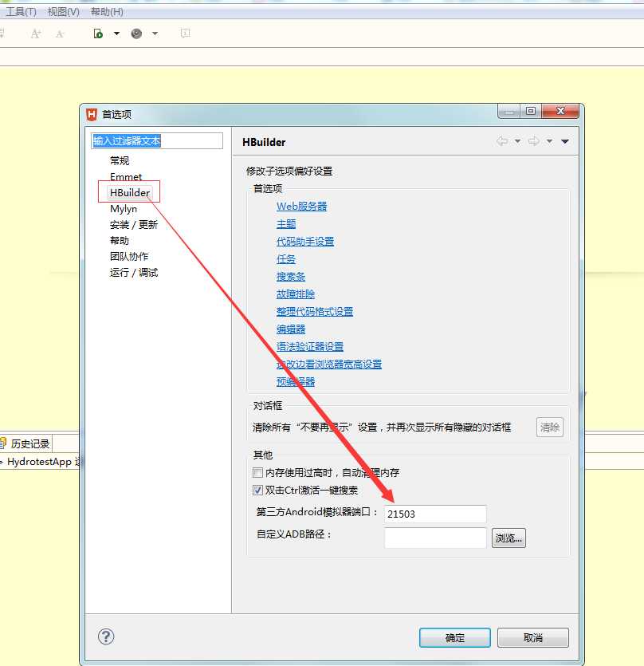Open the 代码助手设置 link
644x666 pixels.
click(305, 242)
